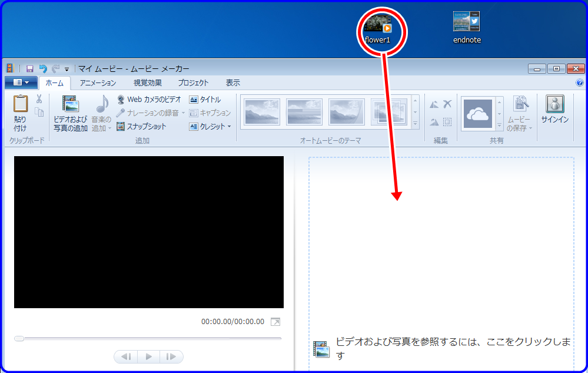Expand the share gallery options
Image resolution: width=588 pixels, height=373 pixels.
(500, 126)
